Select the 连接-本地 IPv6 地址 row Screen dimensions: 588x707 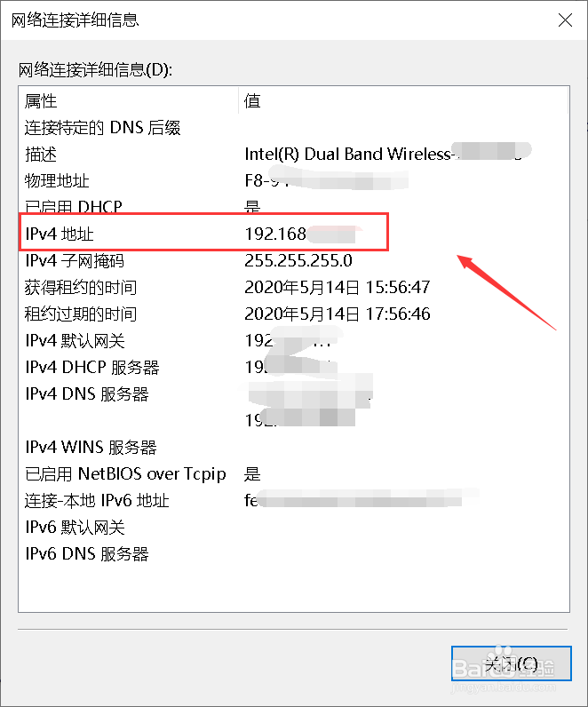pyautogui.click(x=293, y=500)
